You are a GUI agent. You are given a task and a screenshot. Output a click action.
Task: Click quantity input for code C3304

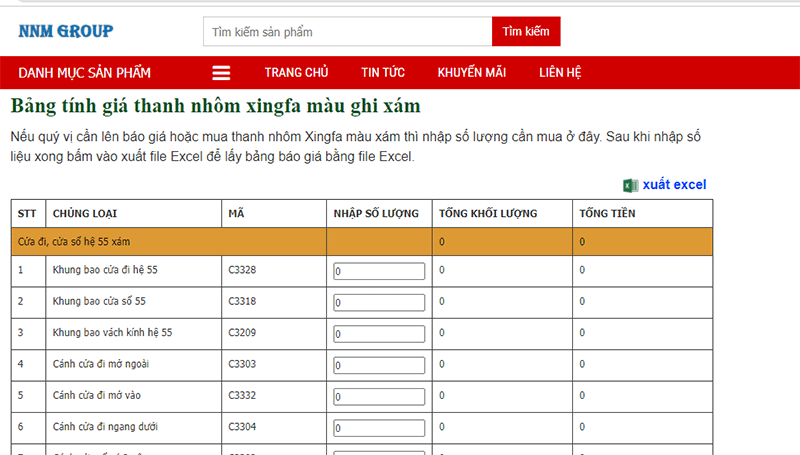(x=379, y=428)
